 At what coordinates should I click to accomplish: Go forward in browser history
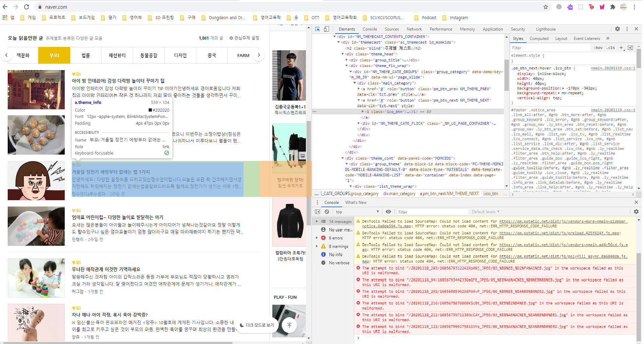(16, 7)
